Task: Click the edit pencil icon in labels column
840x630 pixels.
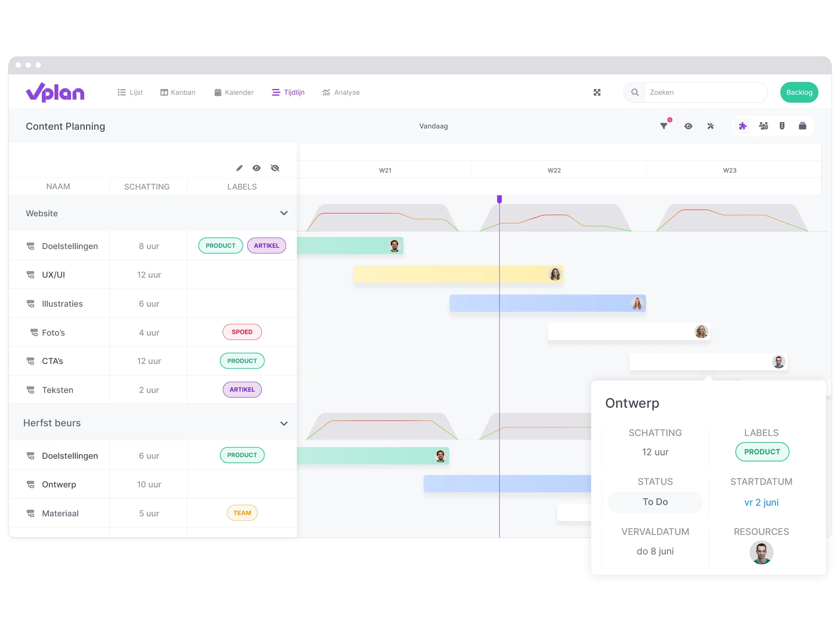Action: [x=239, y=168]
